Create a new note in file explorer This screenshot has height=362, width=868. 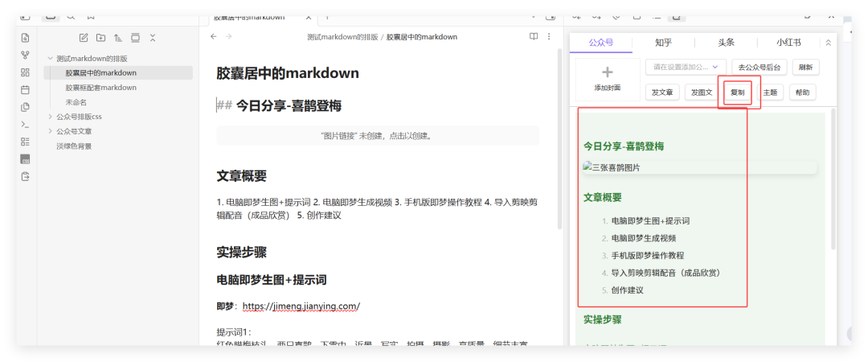[84, 38]
